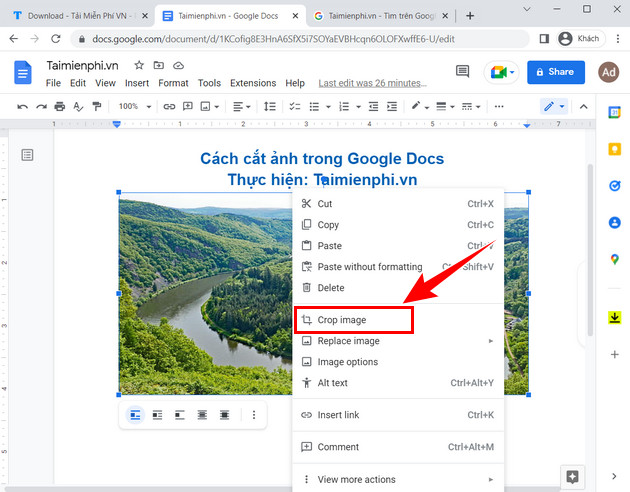
Task: Click the Explore button at bottom right
Action: click(572, 477)
